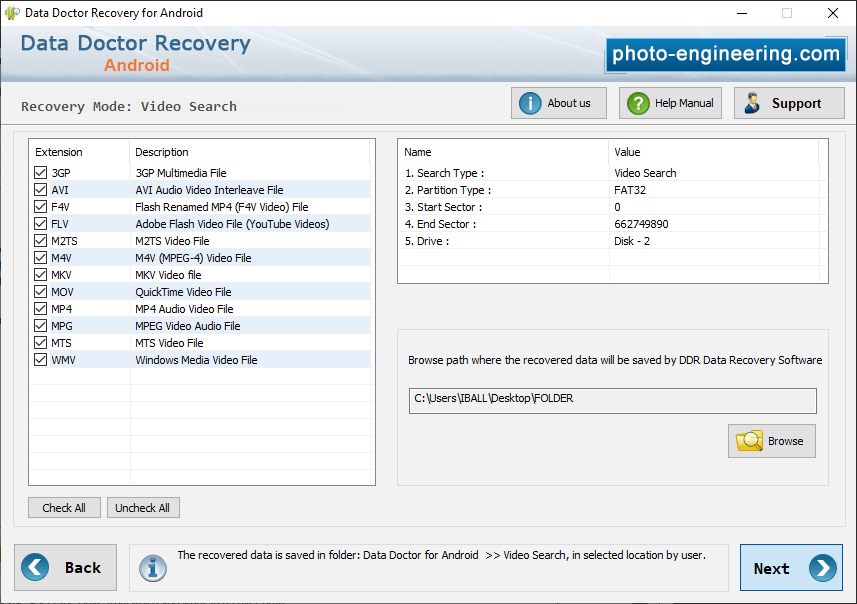
Task: Uncheck the 3GP extension checkbox
Action: [40, 173]
